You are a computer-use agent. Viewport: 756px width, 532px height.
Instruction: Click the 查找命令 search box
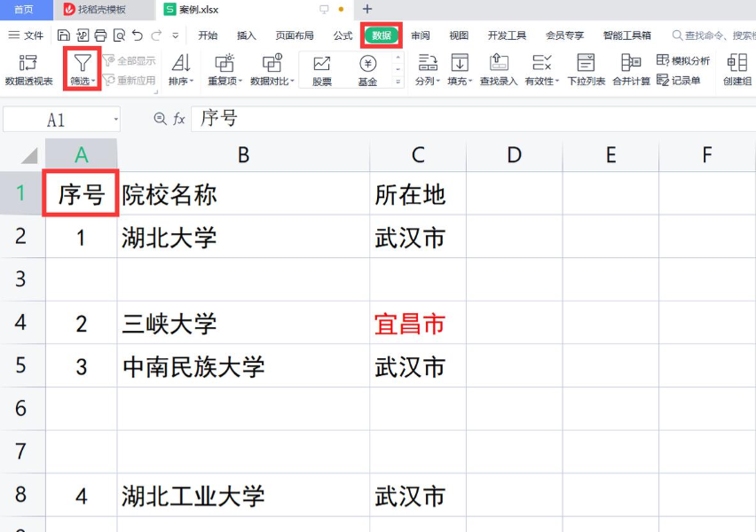pos(713,35)
